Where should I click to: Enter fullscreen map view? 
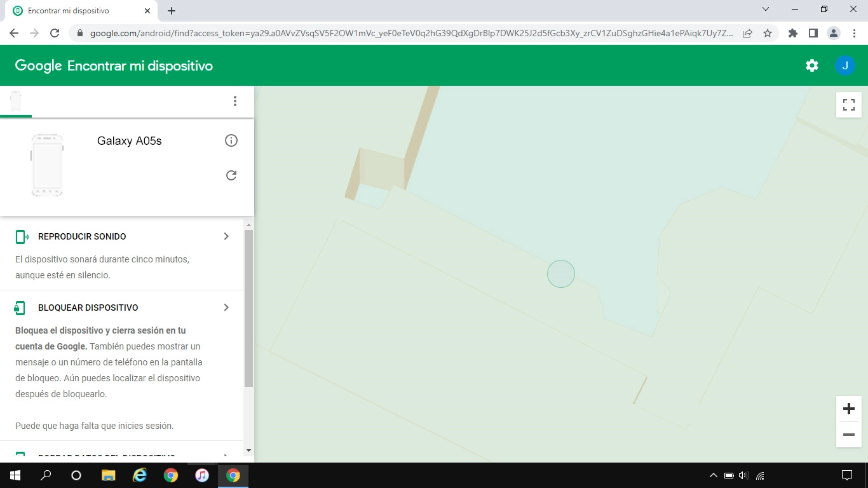[x=848, y=105]
